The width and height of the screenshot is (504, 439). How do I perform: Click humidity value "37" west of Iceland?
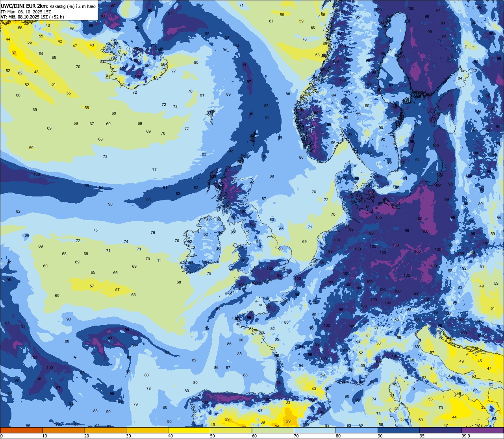[x=14, y=53]
